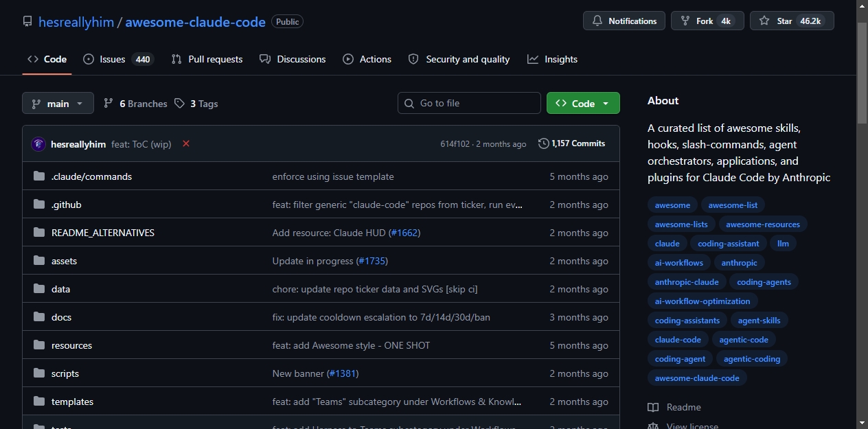Select the llm topic tag
The width and height of the screenshot is (868, 429).
[x=784, y=244]
